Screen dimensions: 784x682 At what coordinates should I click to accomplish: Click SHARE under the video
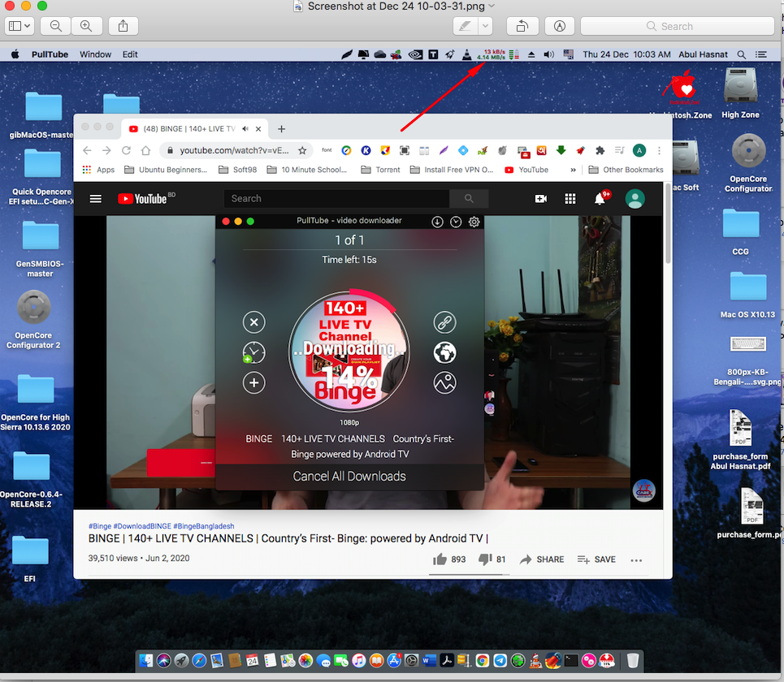pyautogui.click(x=542, y=559)
